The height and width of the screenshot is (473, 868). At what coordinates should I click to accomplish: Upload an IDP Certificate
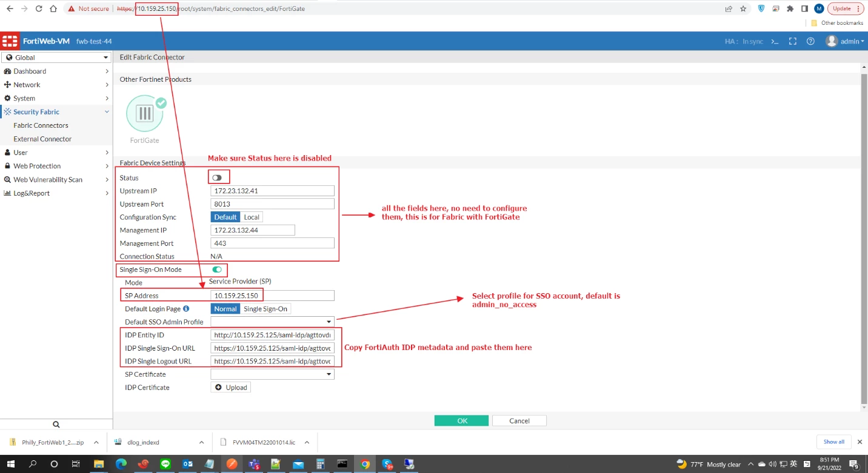(x=230, y=388)
